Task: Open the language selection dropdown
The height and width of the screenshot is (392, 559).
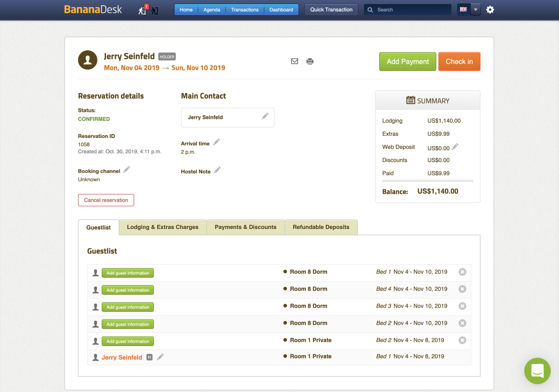Action: [x=476, y=9]
